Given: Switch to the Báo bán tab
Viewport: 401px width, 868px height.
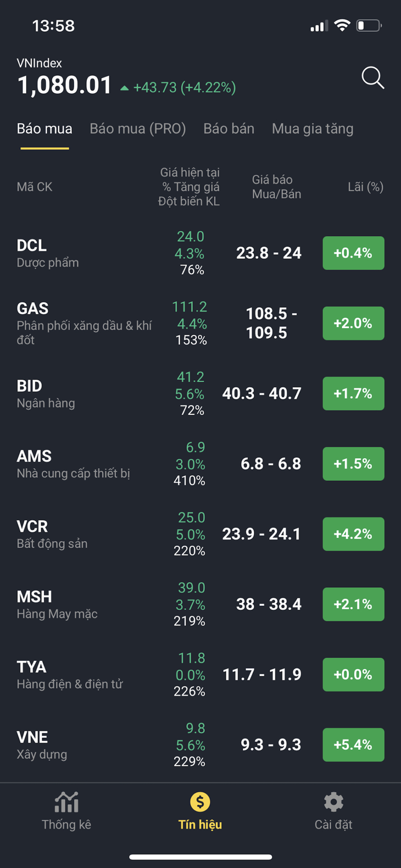Looking at the screenshot, I should (229, 128).
